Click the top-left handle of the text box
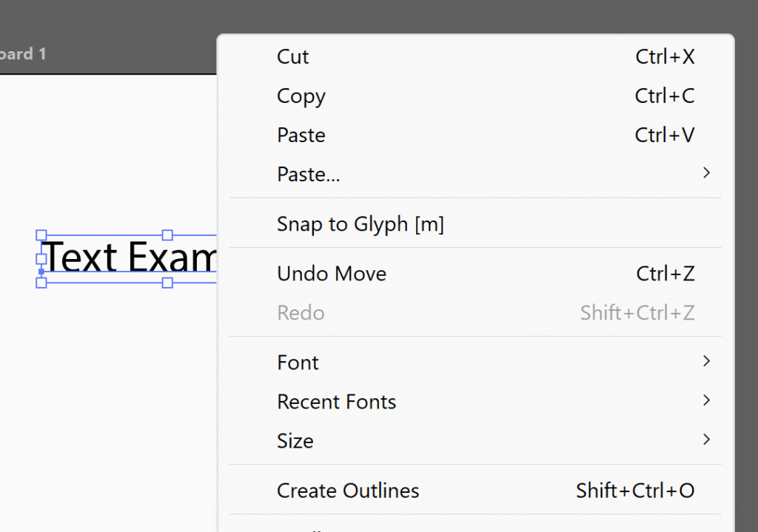Image resolution: width=758 pixels, height=532 pixels. tap(41, 235)
